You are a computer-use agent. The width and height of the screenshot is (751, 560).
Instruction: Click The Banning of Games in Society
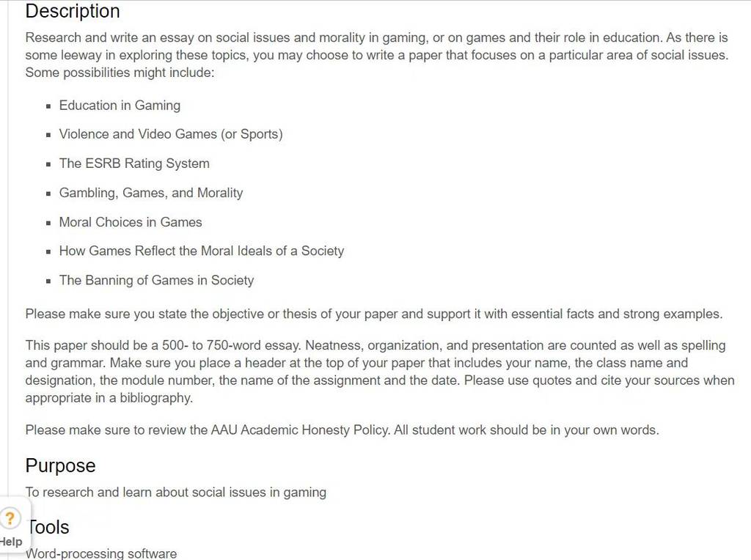click(157, 280)
